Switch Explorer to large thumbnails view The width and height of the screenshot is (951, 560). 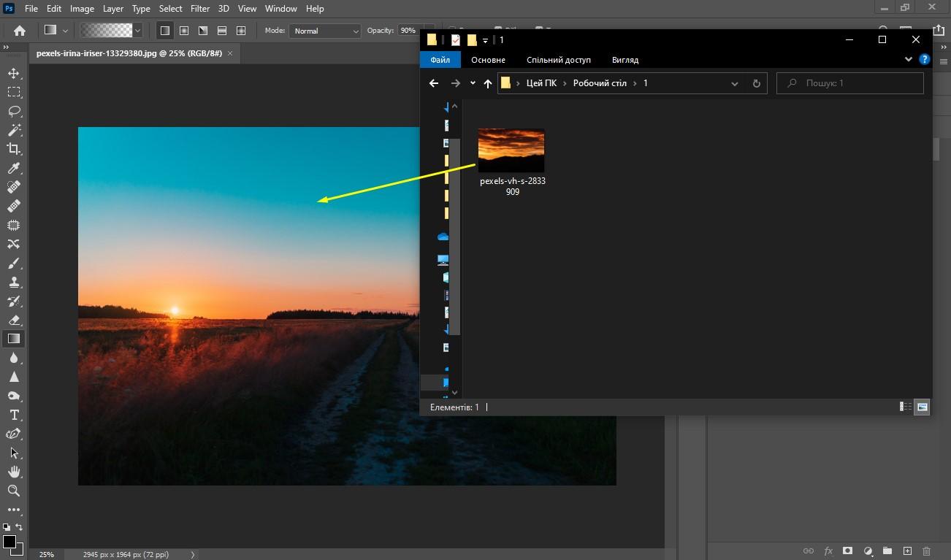click(923, 407)
